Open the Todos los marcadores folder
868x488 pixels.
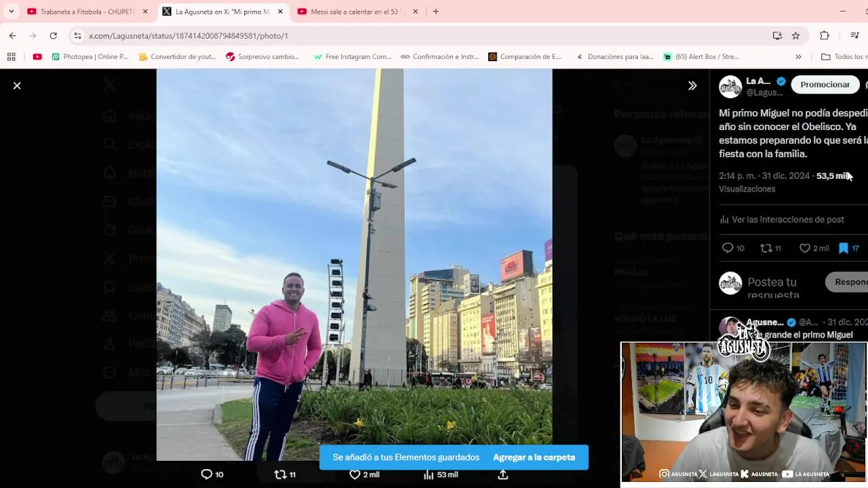844,57
